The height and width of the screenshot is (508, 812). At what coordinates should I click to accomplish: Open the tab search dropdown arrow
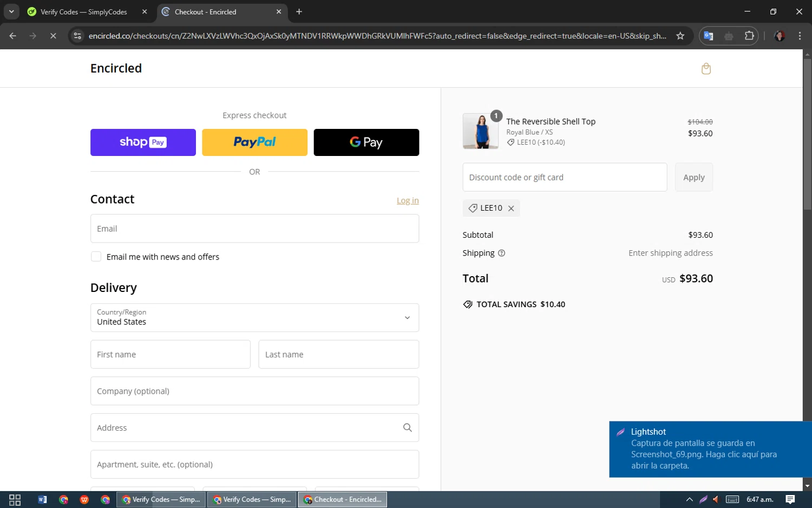(x=11, y=11)
